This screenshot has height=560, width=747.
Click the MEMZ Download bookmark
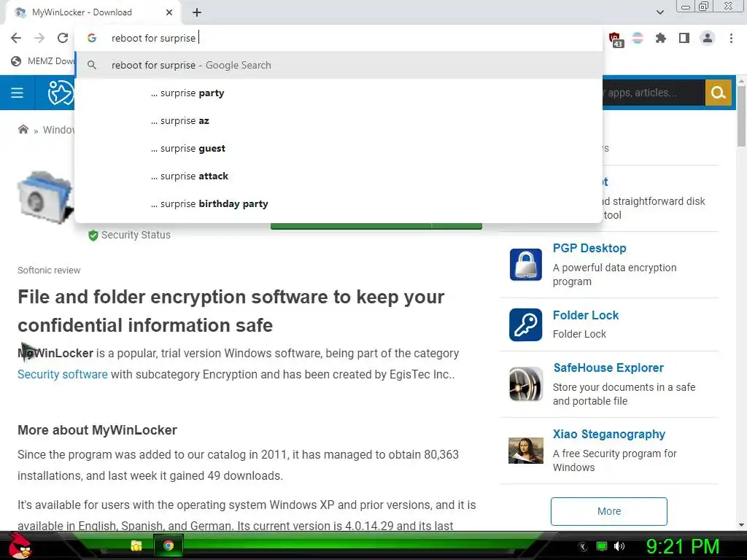coord(43,61)
